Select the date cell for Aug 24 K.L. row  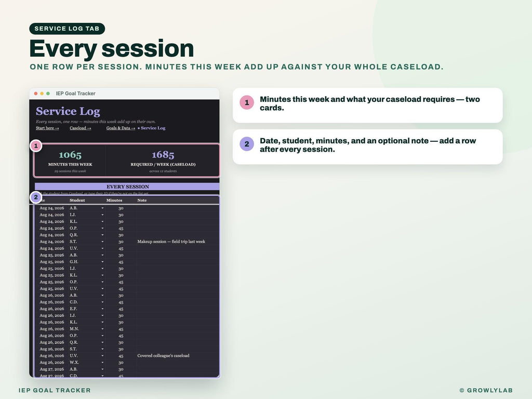coord(51,221)
